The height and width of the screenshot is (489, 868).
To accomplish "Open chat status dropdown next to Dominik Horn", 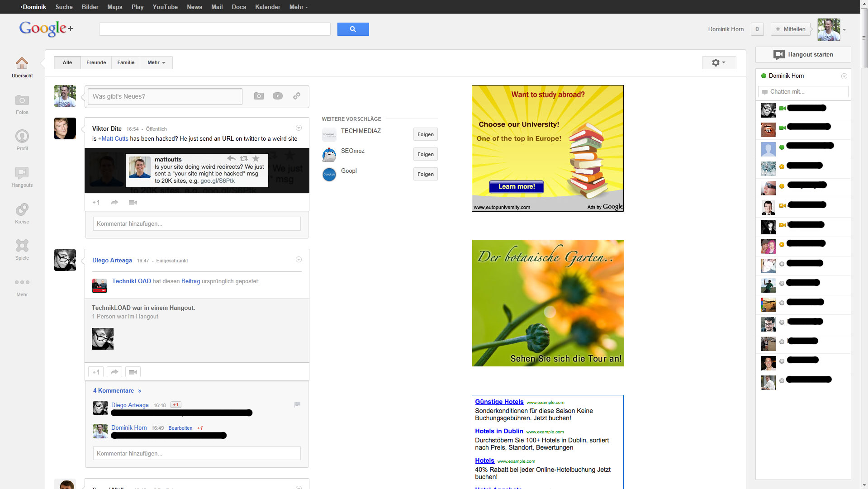I will (844, 76).
